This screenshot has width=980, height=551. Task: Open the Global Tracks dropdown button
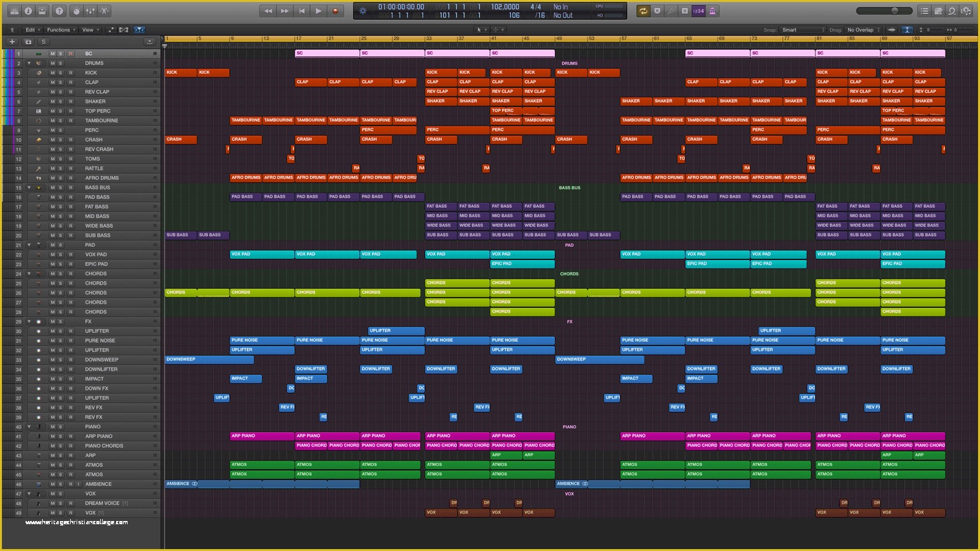pyautogui.click(x=149, y=41)
